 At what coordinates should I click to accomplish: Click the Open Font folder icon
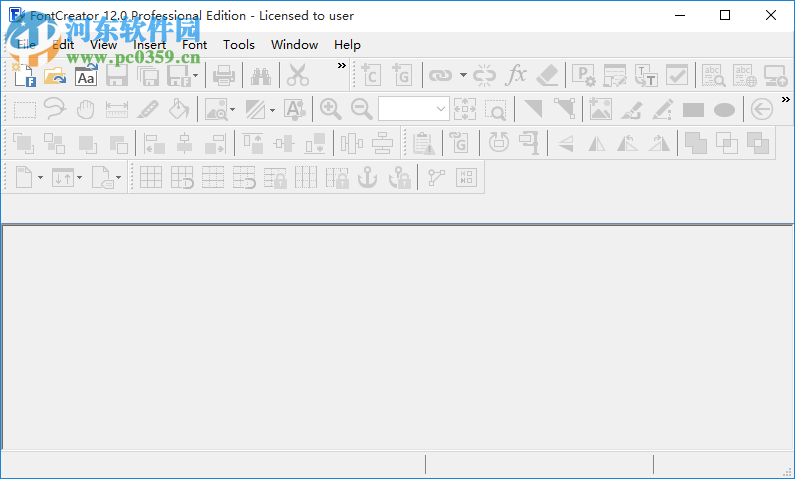(x=55, y=76)
